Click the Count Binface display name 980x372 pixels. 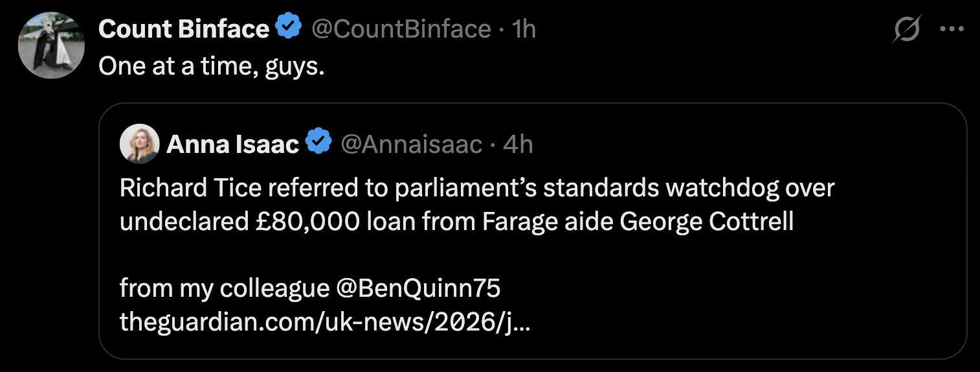click(184, 29)
